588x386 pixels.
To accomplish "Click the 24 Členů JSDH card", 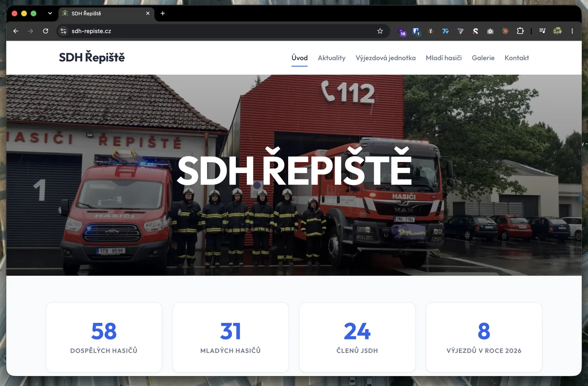I will pos(357,337).
